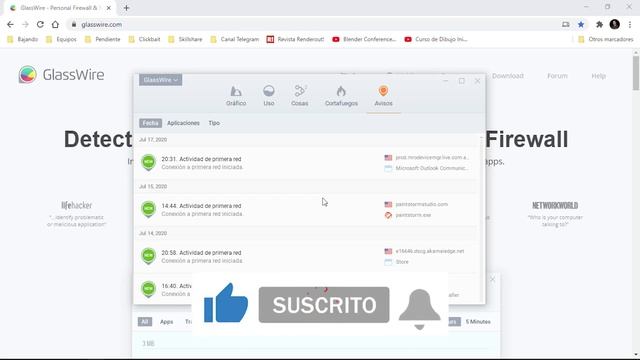Open the Pendiente bookmarks folder
Viewport: 640px width, 360px height.
pyautogui.click(x=103, y=39)
